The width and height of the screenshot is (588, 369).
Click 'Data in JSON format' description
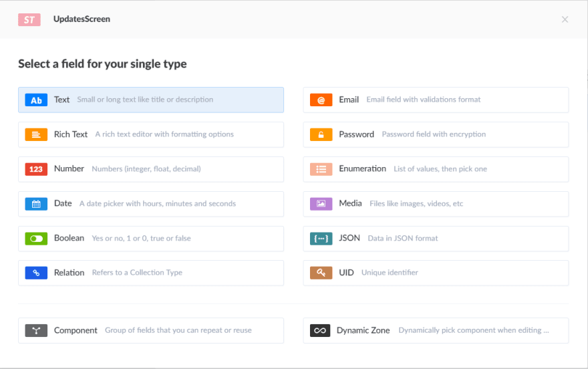(403, 238)
